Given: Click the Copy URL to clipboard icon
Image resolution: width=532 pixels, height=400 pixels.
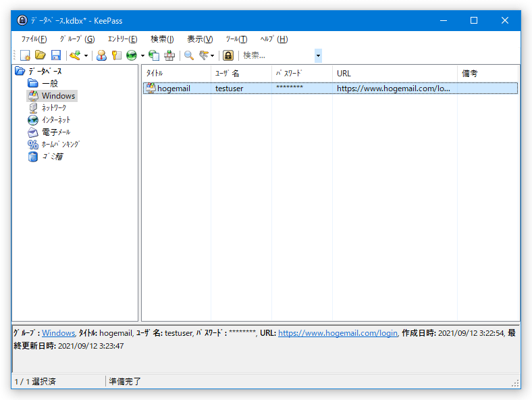Looking at the screenshot, I should coord(154,55).
